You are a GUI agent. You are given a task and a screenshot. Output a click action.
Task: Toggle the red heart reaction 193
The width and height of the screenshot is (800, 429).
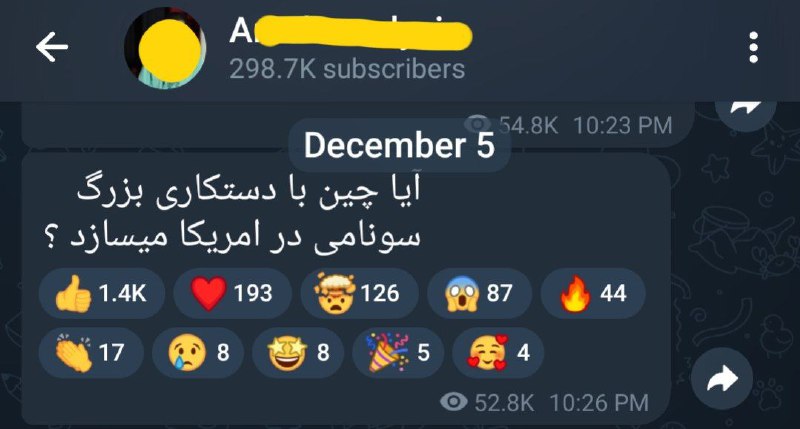(232, 293)
